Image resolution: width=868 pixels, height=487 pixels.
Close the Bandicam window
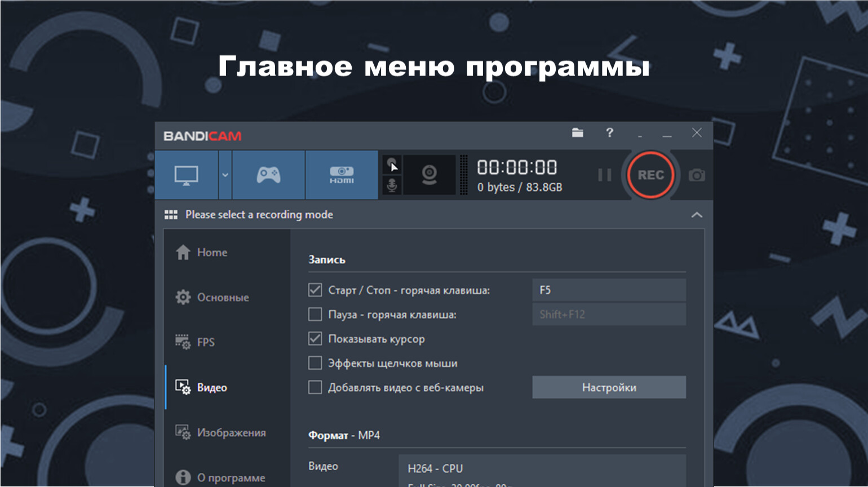tap(697, 133)
